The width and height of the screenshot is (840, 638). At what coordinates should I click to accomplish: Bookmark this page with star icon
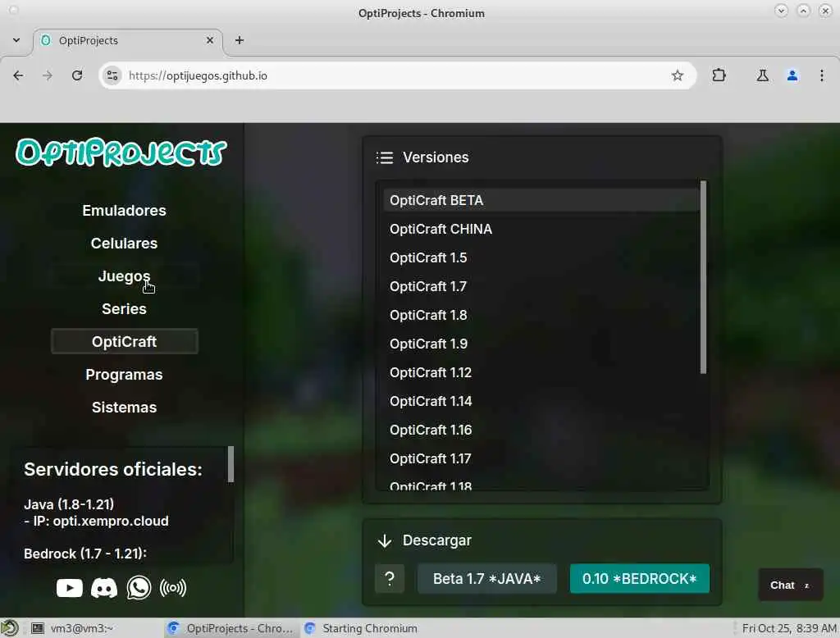[677, 75]
